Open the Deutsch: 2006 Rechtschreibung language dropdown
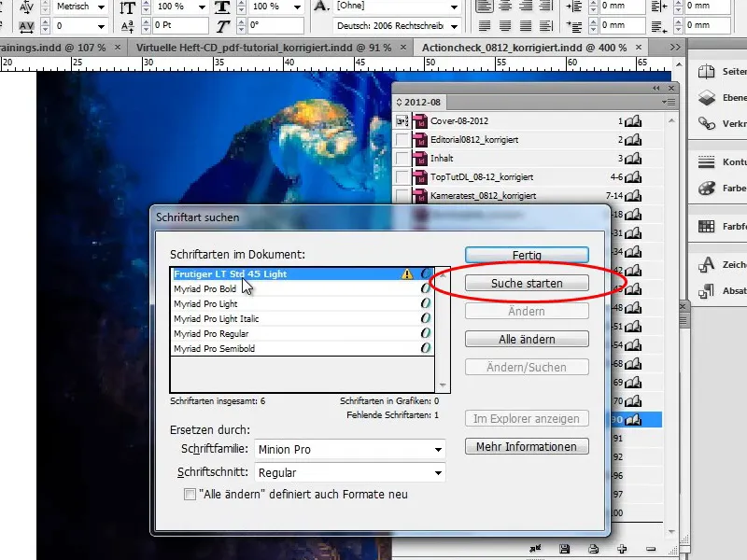This screenshot has width=747, height=560. pos(454,26)
